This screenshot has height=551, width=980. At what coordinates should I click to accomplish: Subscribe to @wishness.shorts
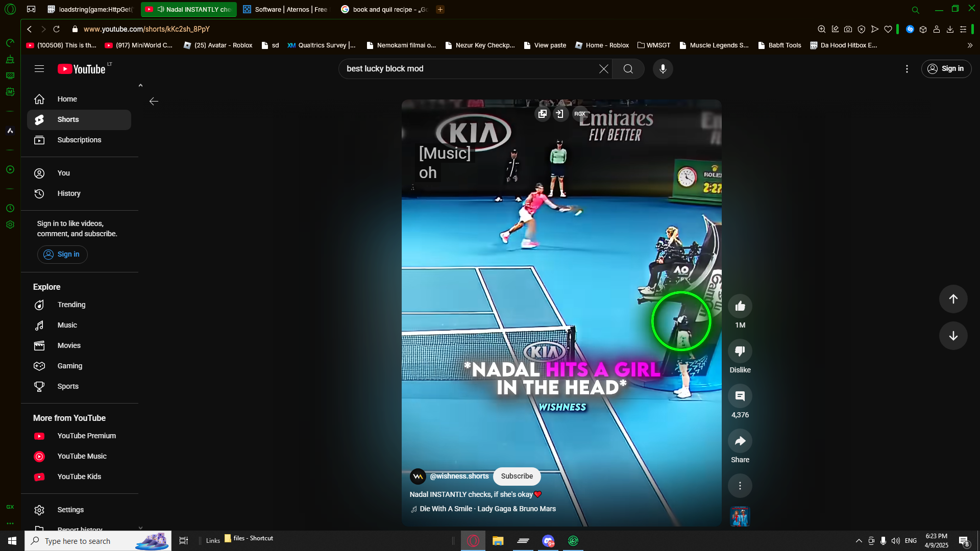click(517, 476)
